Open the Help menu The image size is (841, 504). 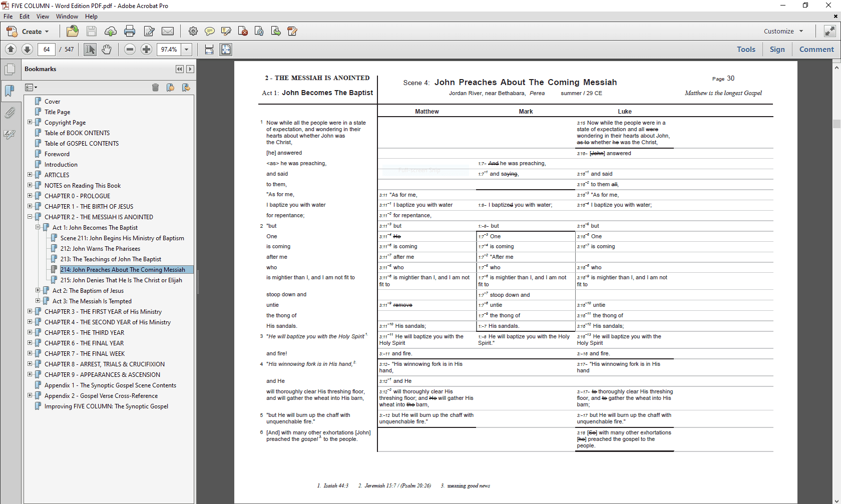click(91, 17)
